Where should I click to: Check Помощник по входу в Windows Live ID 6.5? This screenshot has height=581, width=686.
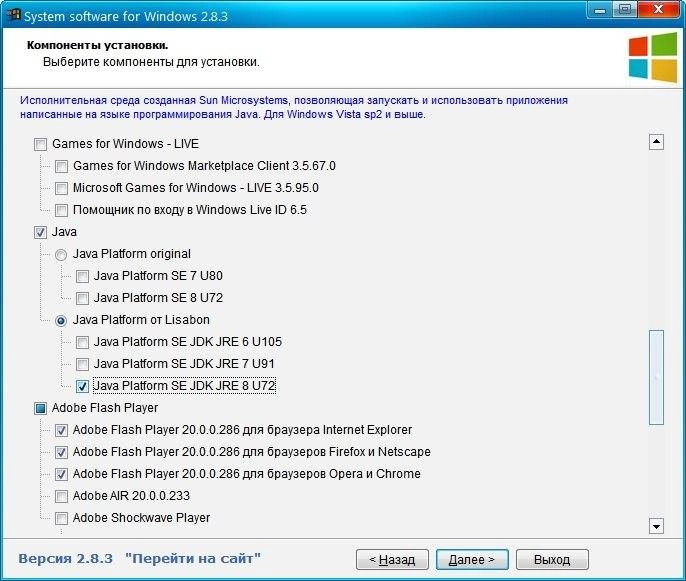coord(61,210)
